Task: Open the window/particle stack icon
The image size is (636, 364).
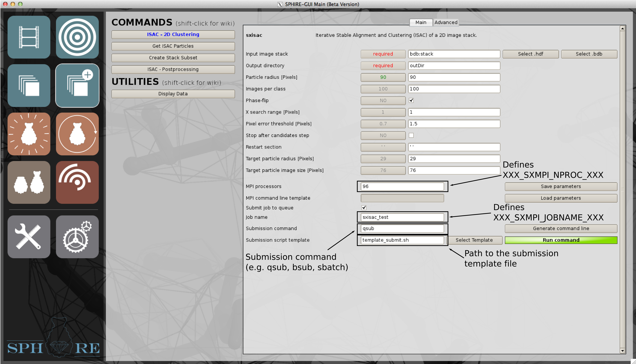Action: point(29,85)
